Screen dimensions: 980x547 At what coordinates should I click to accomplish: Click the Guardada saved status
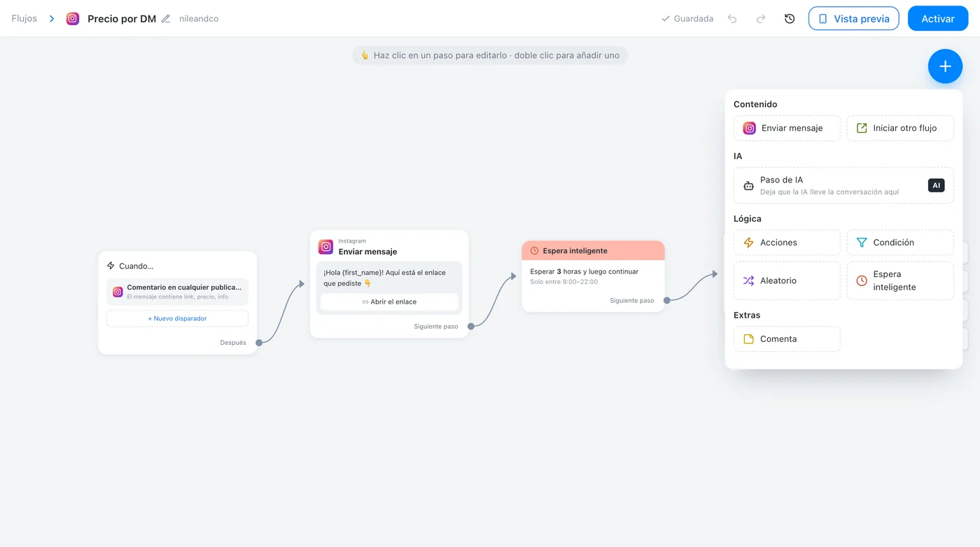[687, 19]
